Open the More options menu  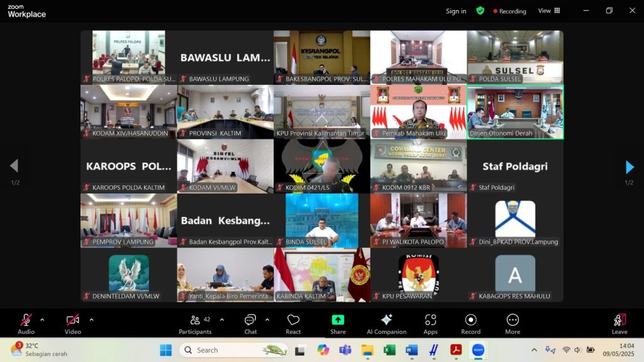(513, 324)
